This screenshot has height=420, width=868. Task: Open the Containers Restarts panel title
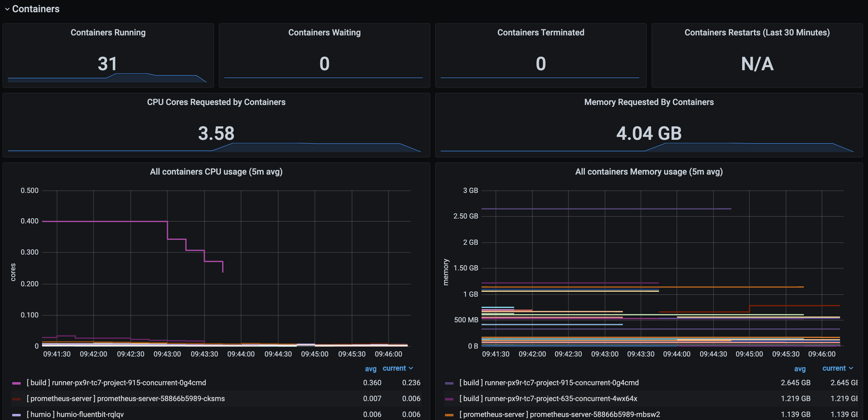coord(757,32)
